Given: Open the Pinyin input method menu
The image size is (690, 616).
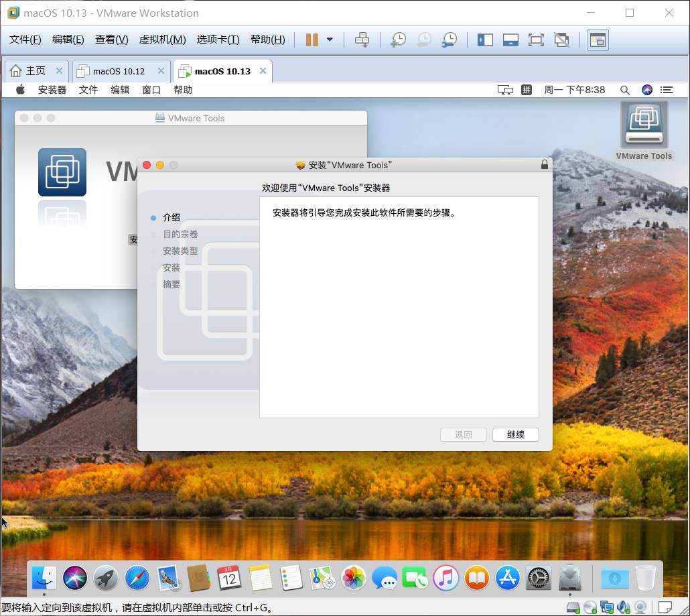Looking at the screenshot, I should point(527,90).
